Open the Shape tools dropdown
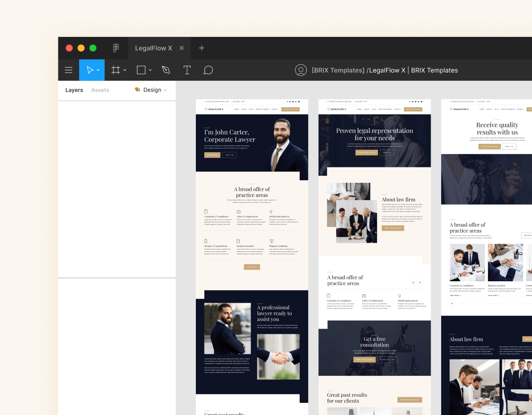 (x=149, y=70)
